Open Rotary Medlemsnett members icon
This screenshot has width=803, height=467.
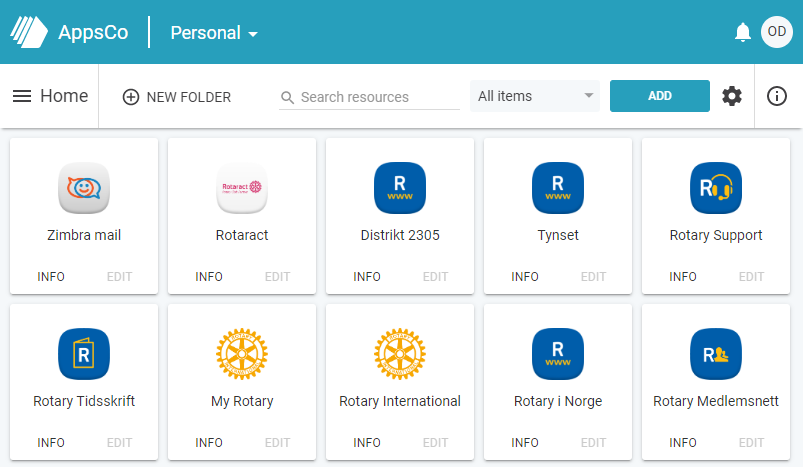tap(715, 354)
